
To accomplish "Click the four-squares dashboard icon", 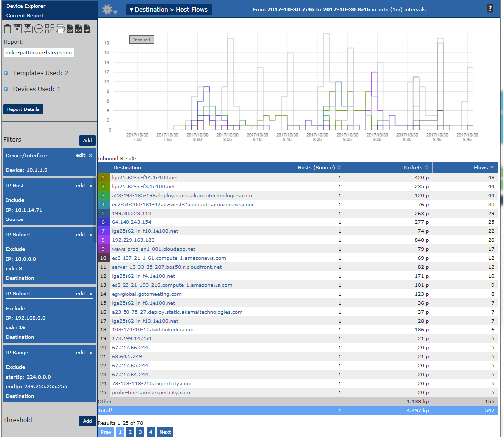I will click(50, 29).
